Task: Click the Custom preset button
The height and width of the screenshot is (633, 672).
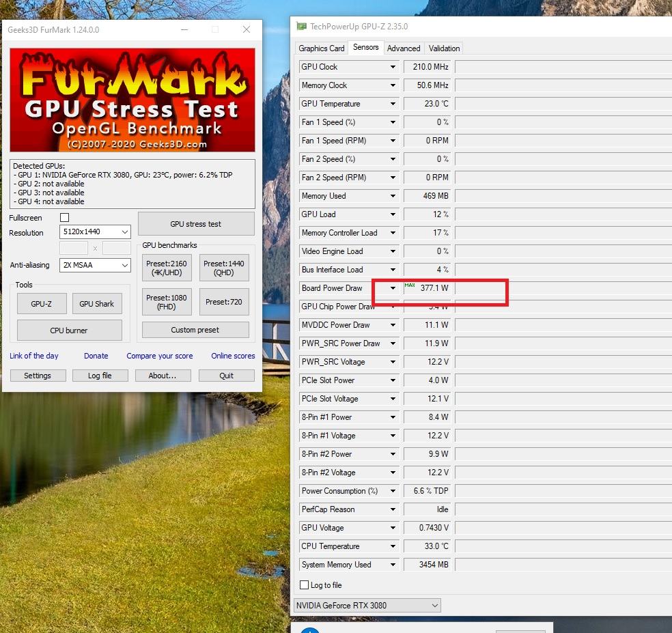Action: pyautogui.click(x=195, y=330)
